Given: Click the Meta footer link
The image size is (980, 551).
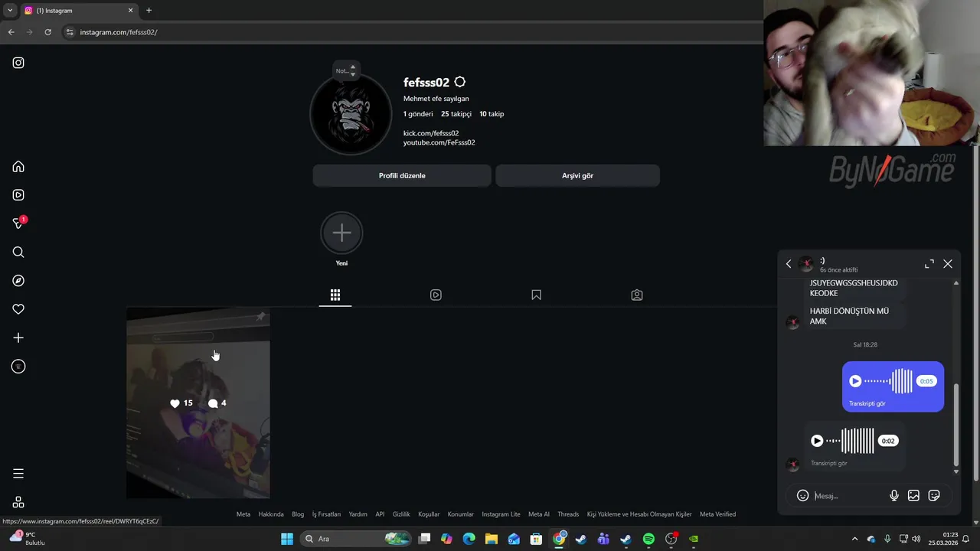Looking at the screenshot, I should (243, 514).
